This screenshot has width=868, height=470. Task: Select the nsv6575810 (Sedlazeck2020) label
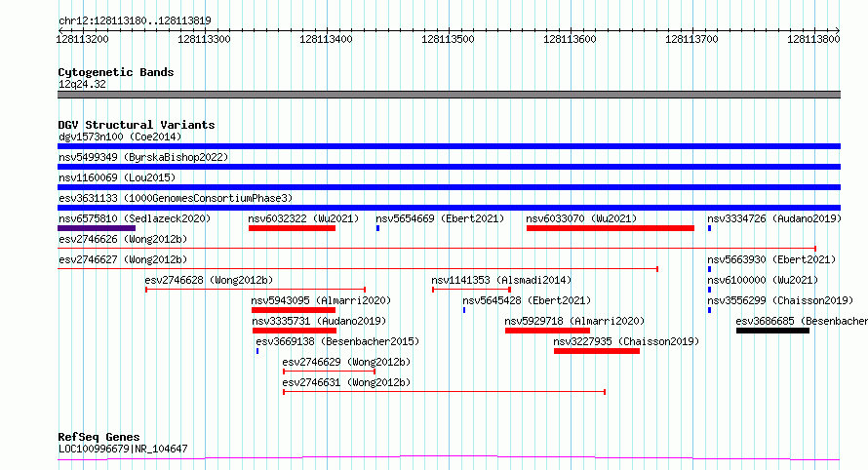click(135, 218)
